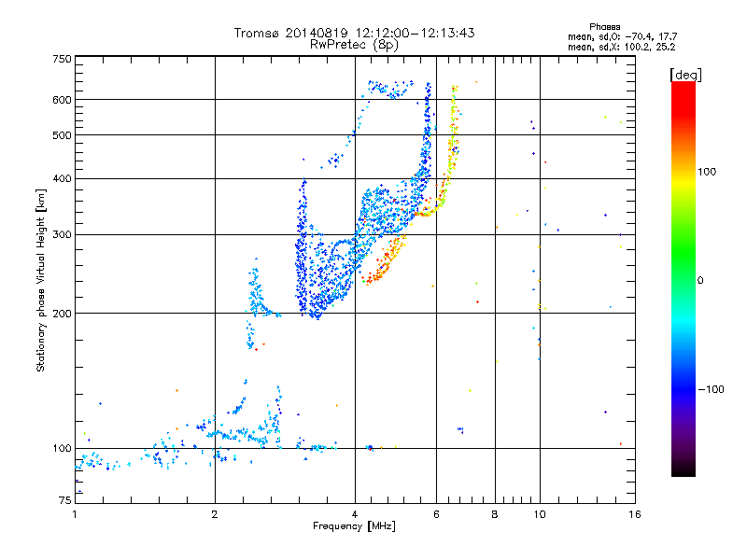
Task: Click the x-axis tick label "10"
Action: (540, 514)
